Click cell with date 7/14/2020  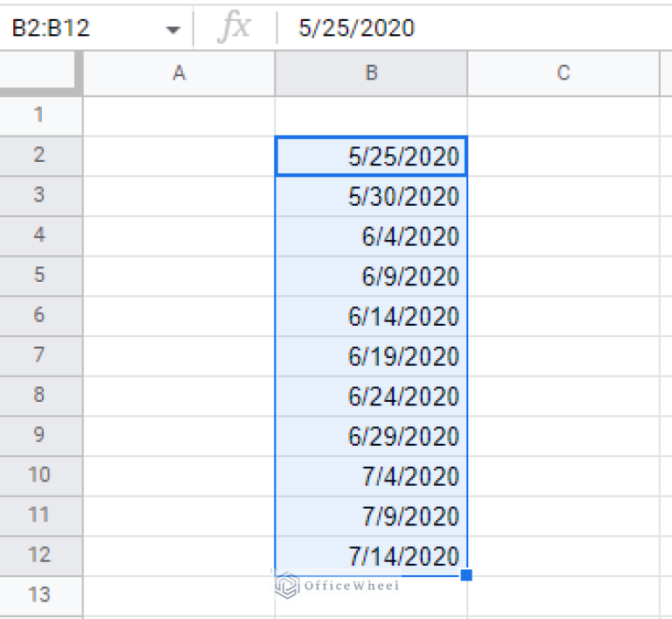371,556
